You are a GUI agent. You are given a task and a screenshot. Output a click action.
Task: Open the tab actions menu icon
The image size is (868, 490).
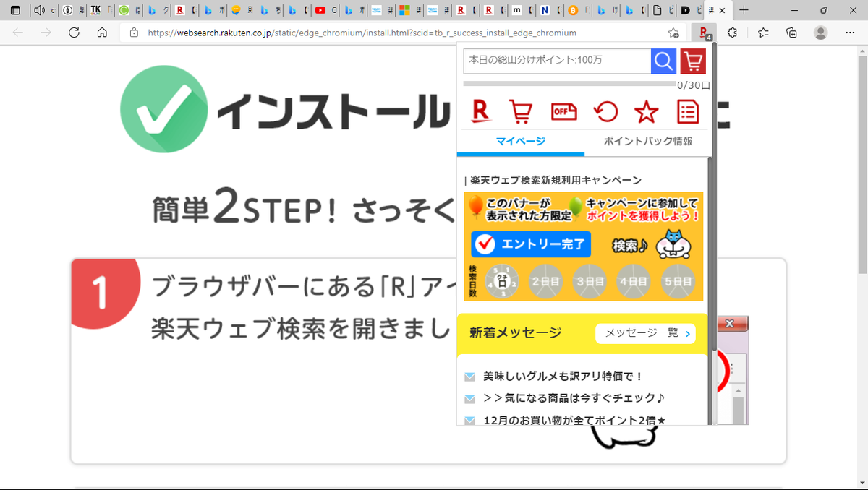(x=15, y=10)
